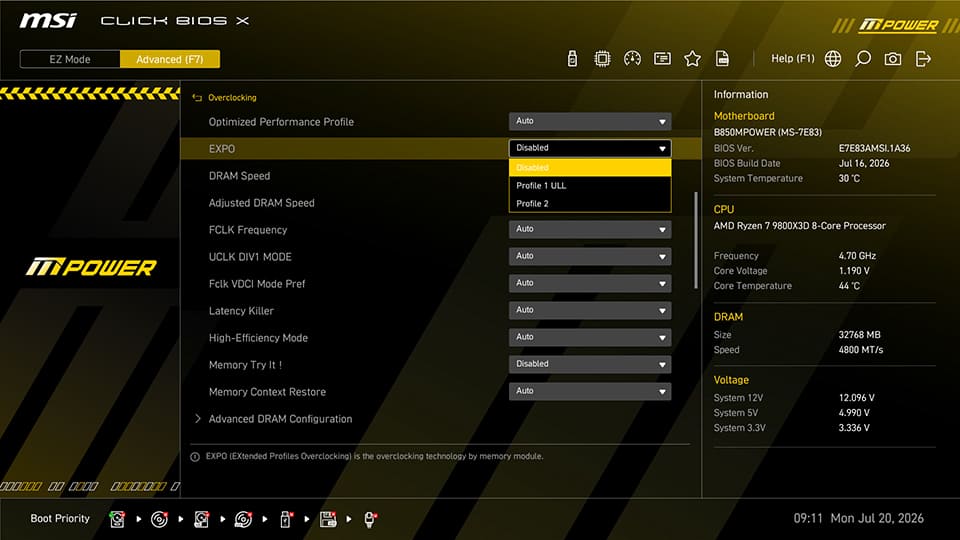Click the info icon before EXPO description

[x=195, y=457]
